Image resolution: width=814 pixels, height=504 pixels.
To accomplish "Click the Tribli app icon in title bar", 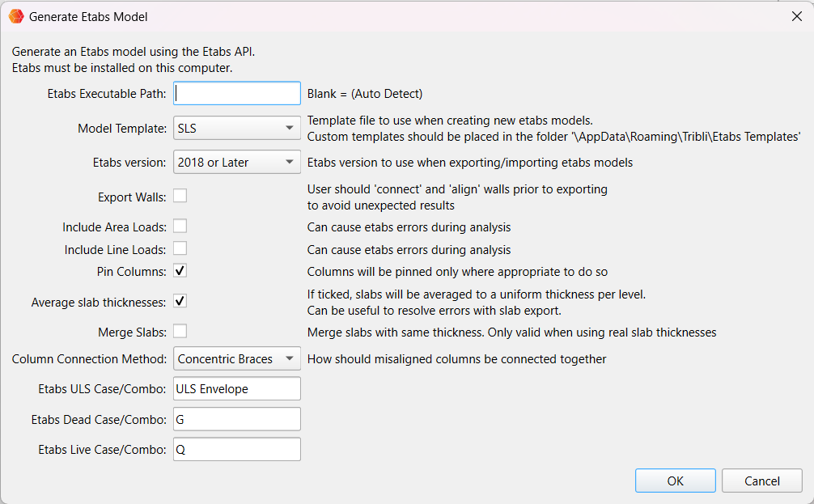I will [15, 16].
